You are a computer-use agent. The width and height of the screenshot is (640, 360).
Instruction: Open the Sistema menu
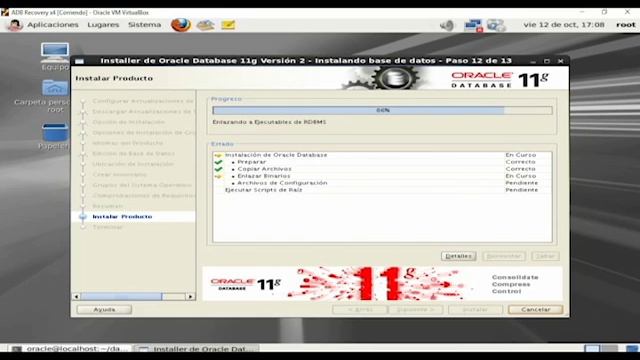(144, 25)
